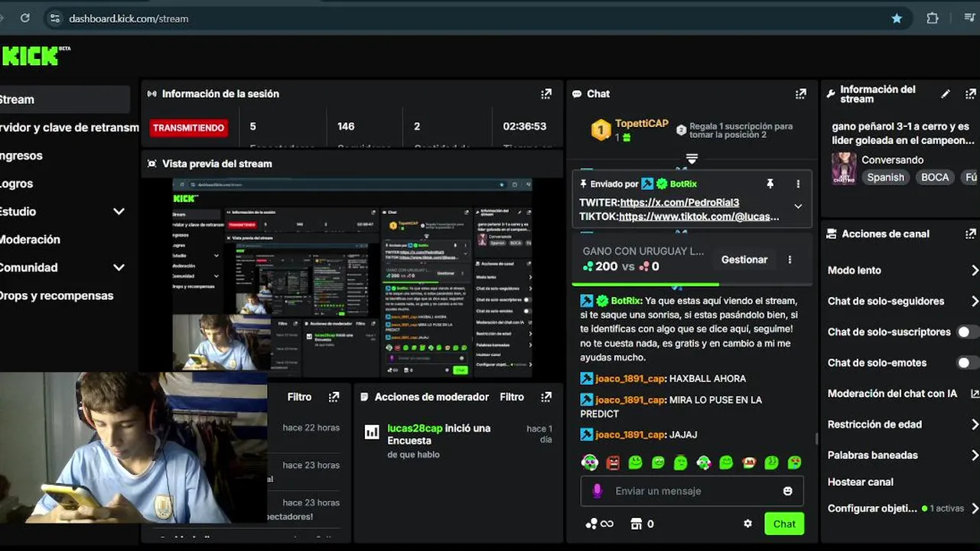Go to Ingresos in sidebar

tap(21, 155)
